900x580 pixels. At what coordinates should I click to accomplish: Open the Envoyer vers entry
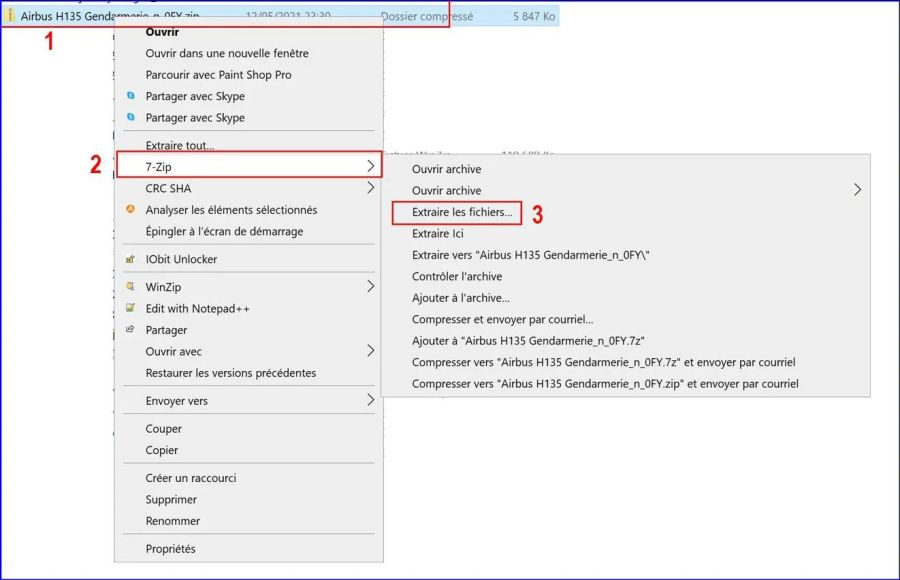(x=177, y=401)
